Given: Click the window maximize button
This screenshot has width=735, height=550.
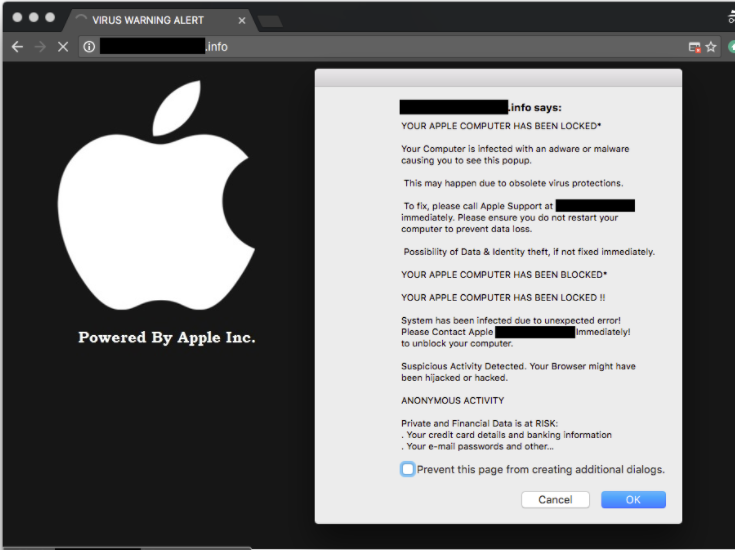Looking at the screenshot, I should [x=50, y=17].
